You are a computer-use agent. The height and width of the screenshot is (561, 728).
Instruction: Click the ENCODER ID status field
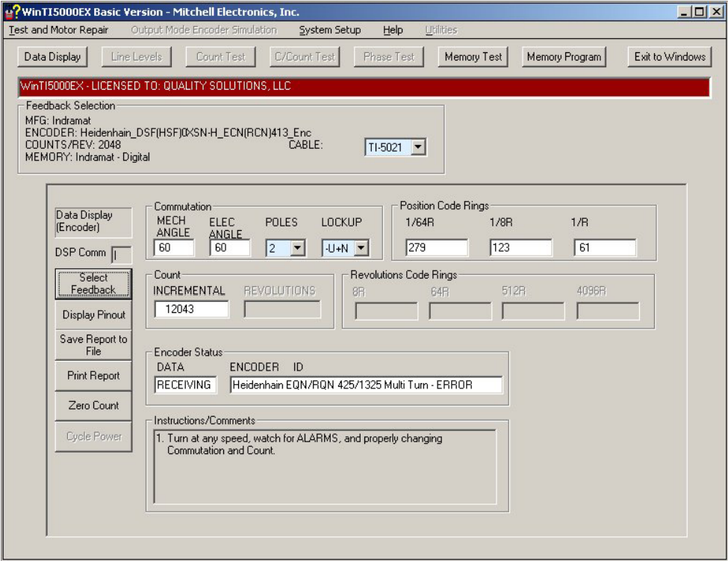click(x=366, y=385)
